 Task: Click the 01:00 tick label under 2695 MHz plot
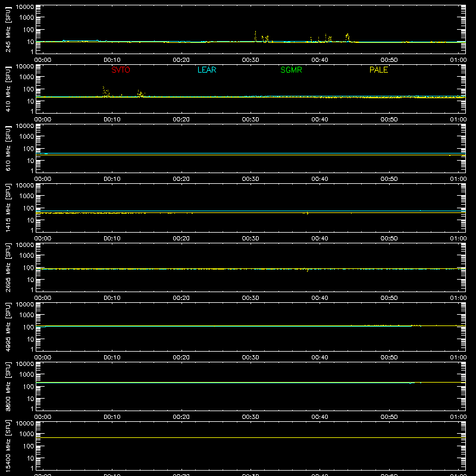click(x=458, y=298)
